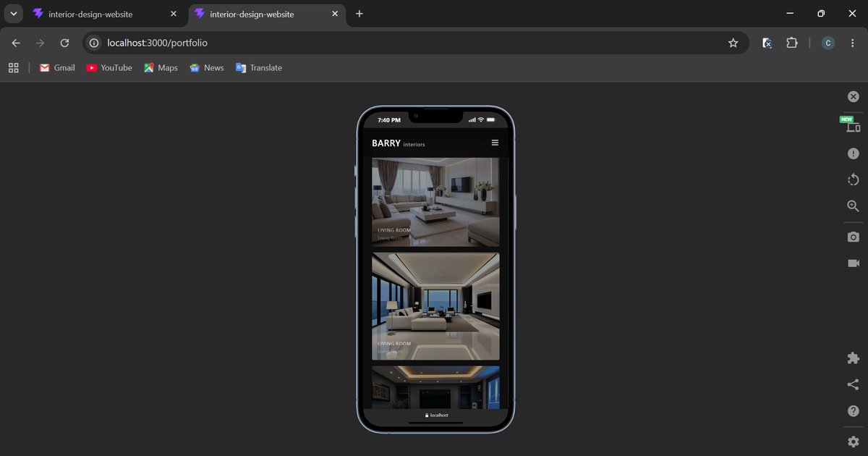View site information icon in address bar
Viewport: 868px width, 456px height.
[x=94, y=43]
